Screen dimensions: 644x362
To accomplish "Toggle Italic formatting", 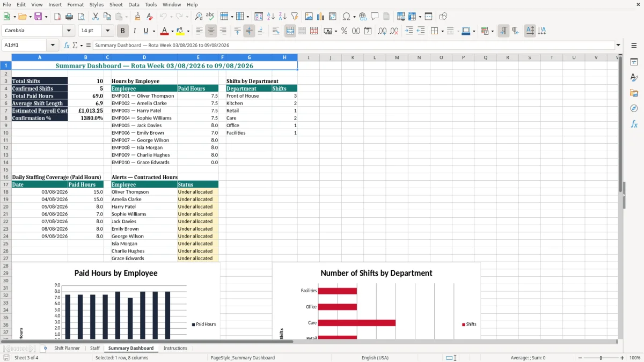I will click(x=134, y=31).
